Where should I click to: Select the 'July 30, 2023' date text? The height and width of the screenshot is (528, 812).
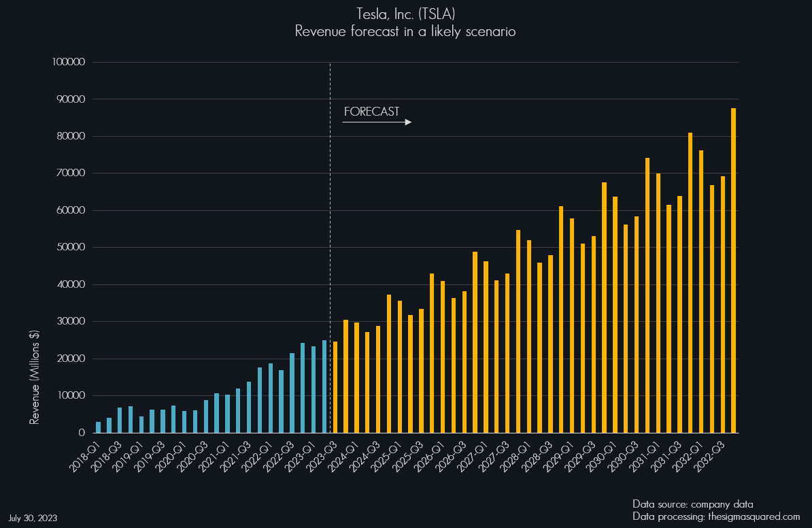33,518
